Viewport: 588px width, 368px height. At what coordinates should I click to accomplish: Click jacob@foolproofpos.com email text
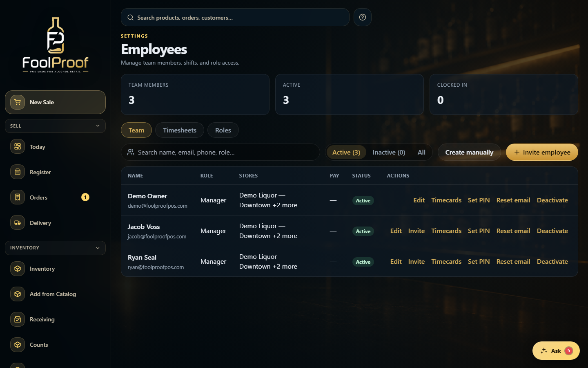pos(157,236)
